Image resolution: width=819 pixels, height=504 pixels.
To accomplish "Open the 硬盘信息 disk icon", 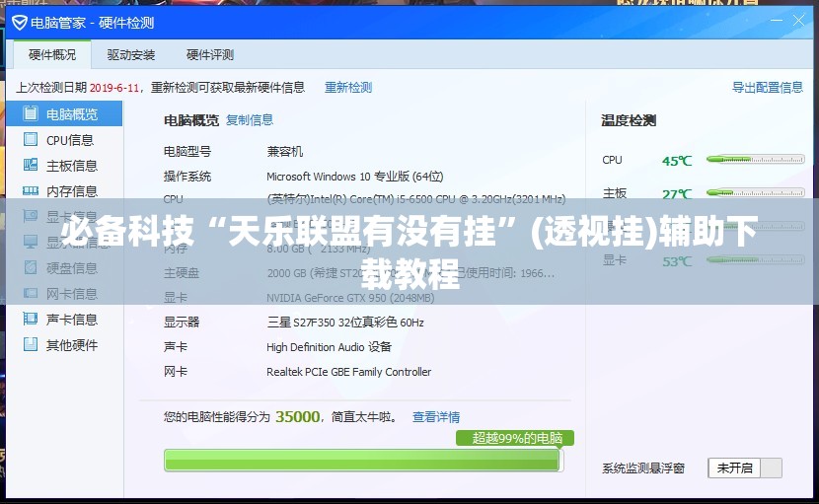I will (x=31, y=267).
